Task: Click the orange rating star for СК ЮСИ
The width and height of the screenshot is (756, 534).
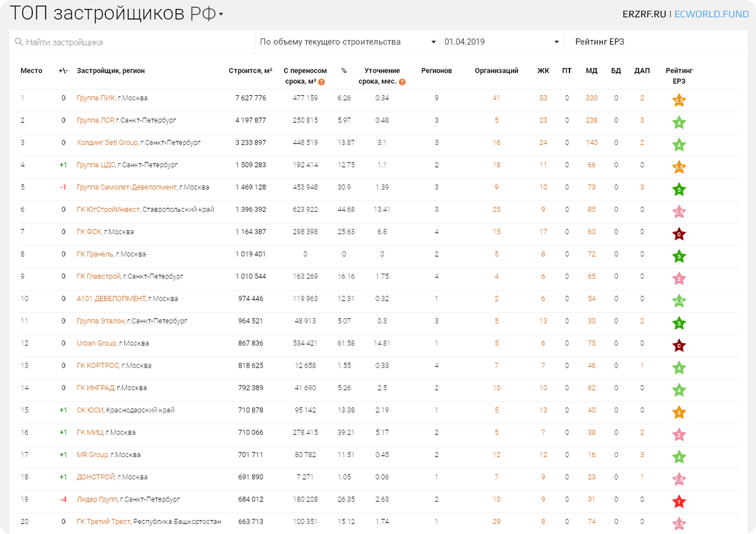Action: (679, 413)
